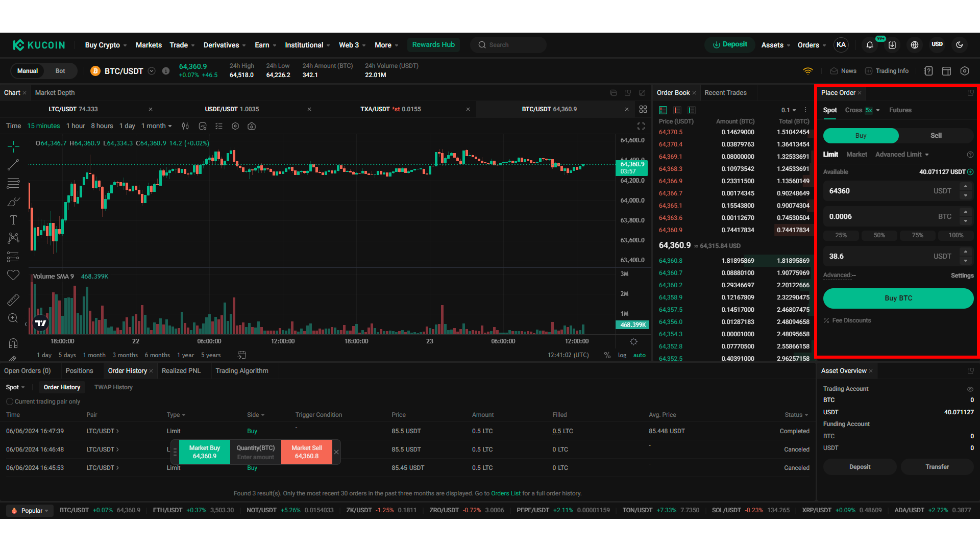Screen dimensions: 980x551
Task: Click the BTC/USDT info icon
Action: [166, 71]
